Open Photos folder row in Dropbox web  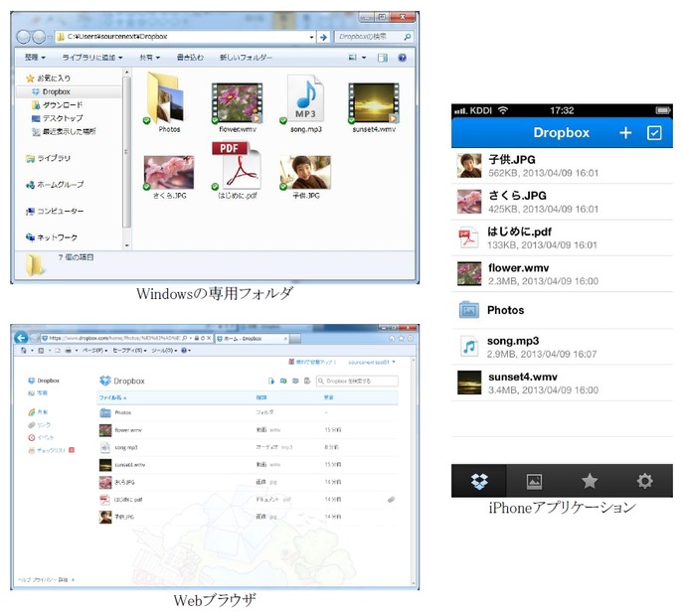pos(247,412)
